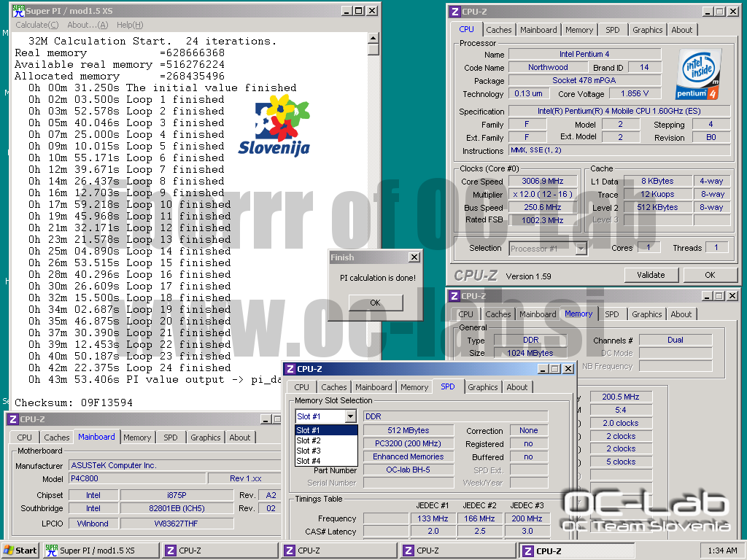Screen dimensions: 747x560
Task: Click the Southbridge value 82801EB (ICH5)
Action: pos(177,508)
